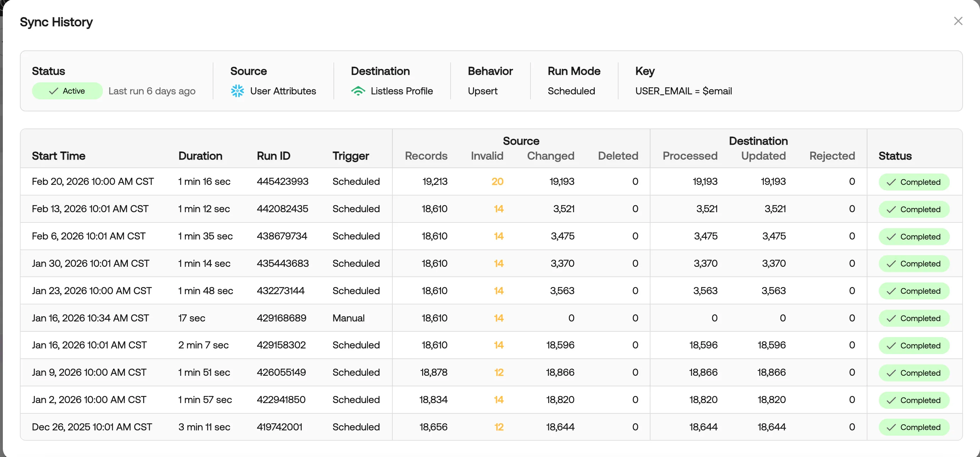Click the 3 min 11 sec duration
Image resolution: width=980 pixels, height=457 pixels.
coord(204,427)
